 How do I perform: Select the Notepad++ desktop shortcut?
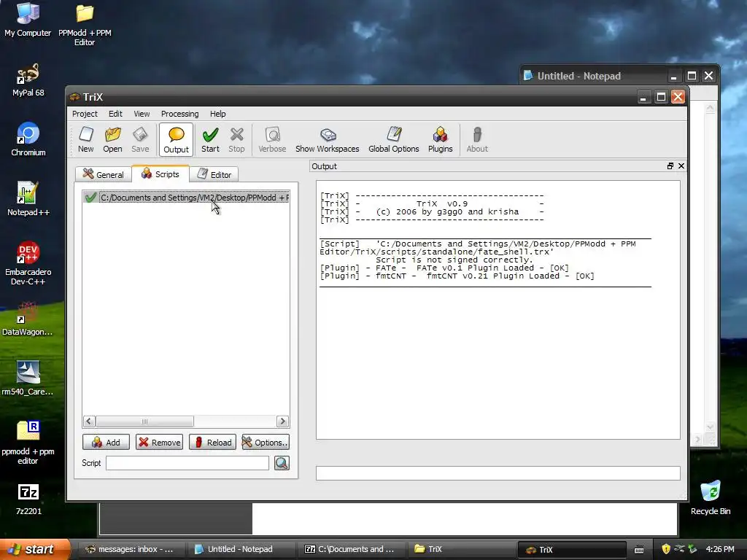[28, 199]
